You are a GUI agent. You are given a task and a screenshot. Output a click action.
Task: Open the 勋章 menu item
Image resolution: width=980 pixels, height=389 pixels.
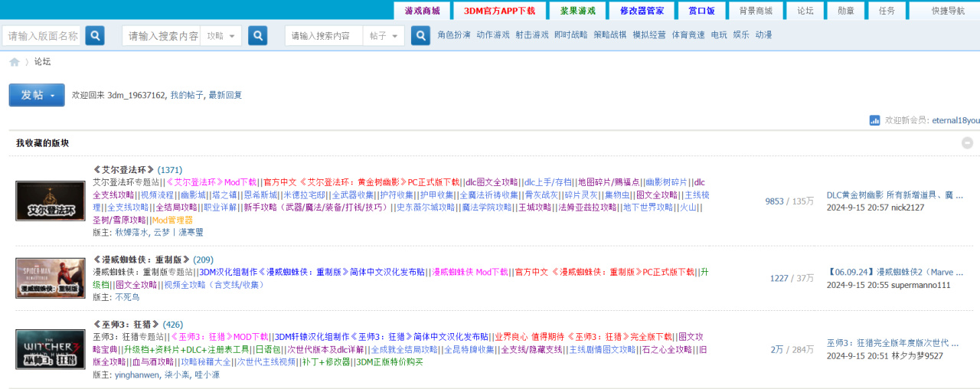tap(846, 11)
